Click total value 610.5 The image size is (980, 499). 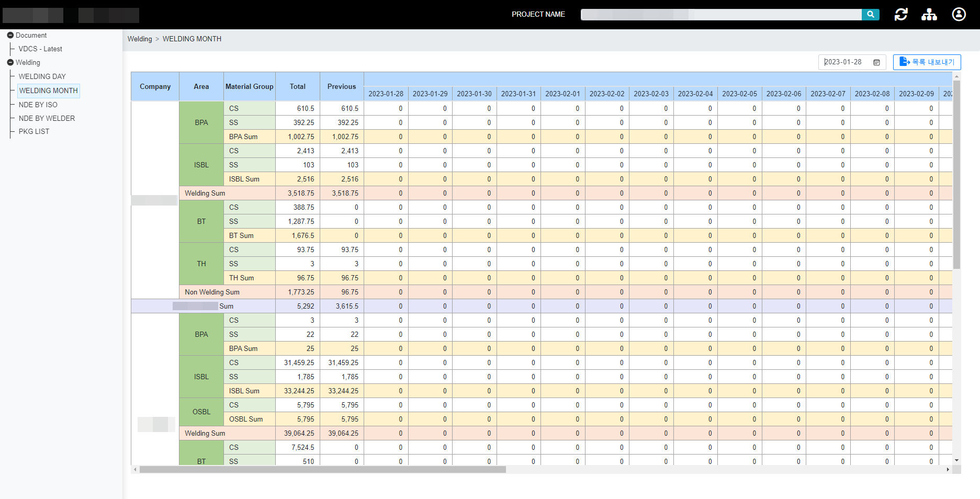tap(306, 108)
